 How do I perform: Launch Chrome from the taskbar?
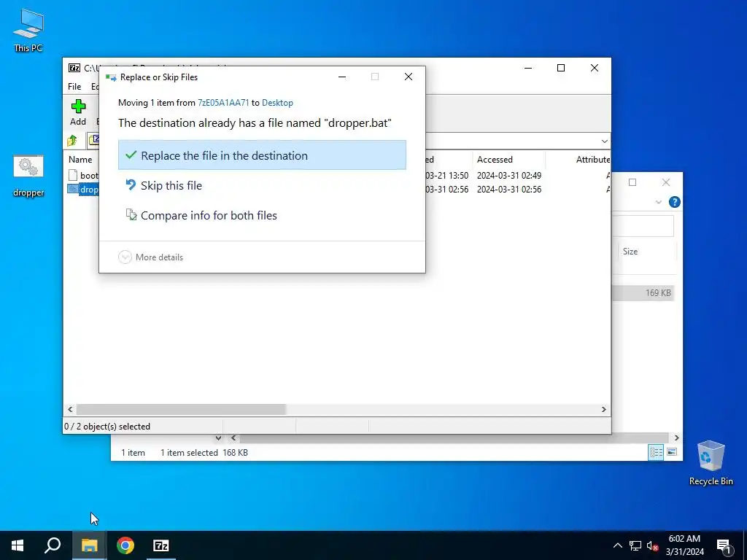point(125,545)
